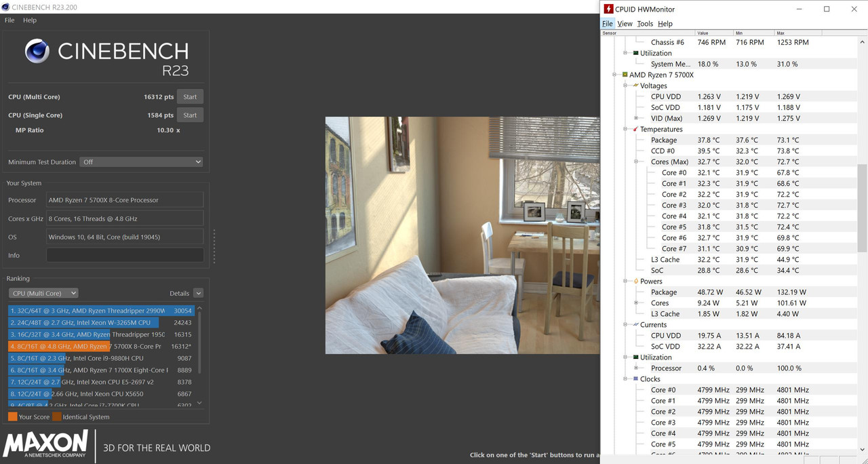868x464 pixels.
Task: Click the Ryzen 7 5700X chip icon
Action: pyautogui.click(x=625, y=75)
